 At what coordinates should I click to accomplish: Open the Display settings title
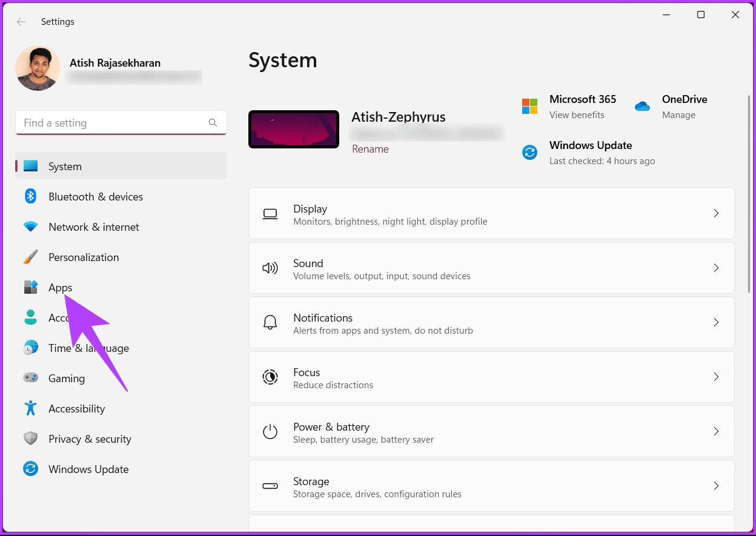(310, 209)
